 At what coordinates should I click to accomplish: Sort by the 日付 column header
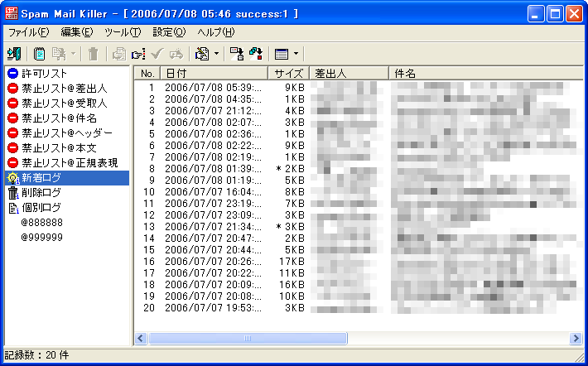tap(214, 74)
